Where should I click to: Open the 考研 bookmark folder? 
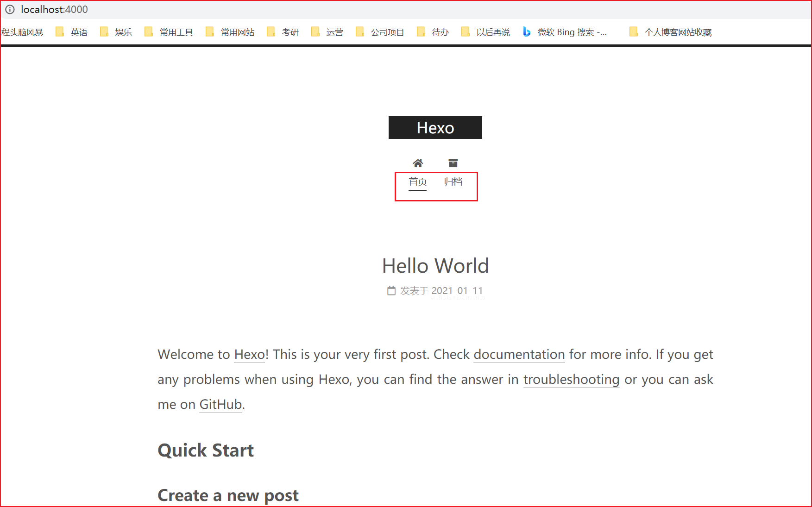pyautogui.click(x=283, y=32)
